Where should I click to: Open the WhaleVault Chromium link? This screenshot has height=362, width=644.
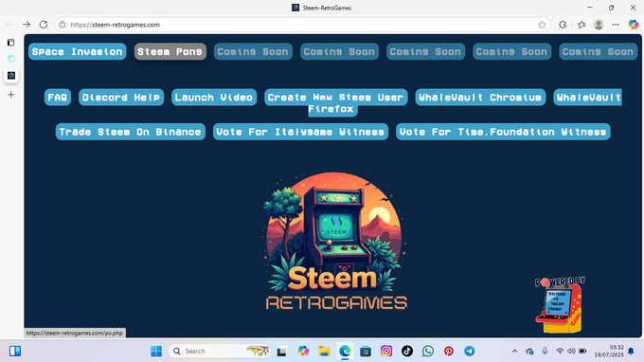point(480,98)
